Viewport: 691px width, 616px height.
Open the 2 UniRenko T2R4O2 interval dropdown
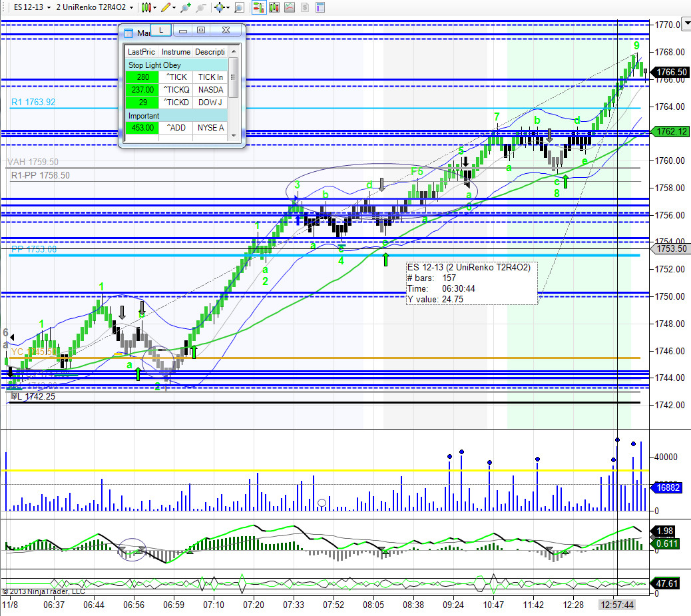click(x=95, y=7)
